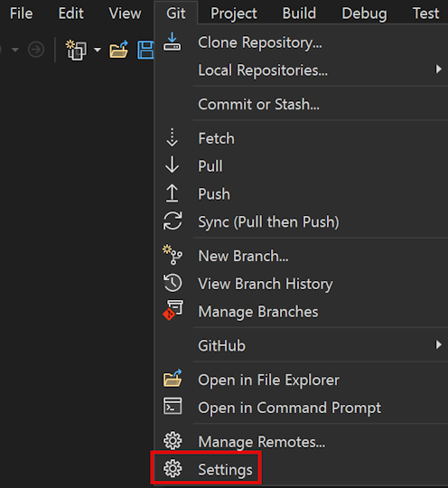Choose Open in File Explorer

[x=269, y=380]
